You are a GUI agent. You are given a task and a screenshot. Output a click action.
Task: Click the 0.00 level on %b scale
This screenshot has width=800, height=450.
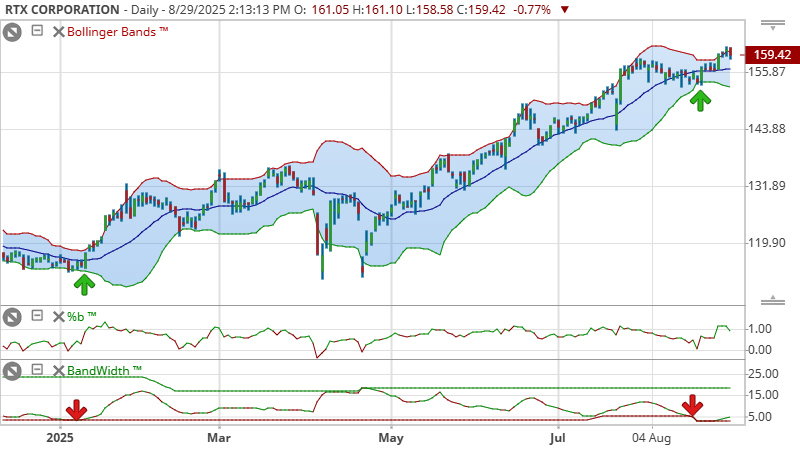[760, 350]
